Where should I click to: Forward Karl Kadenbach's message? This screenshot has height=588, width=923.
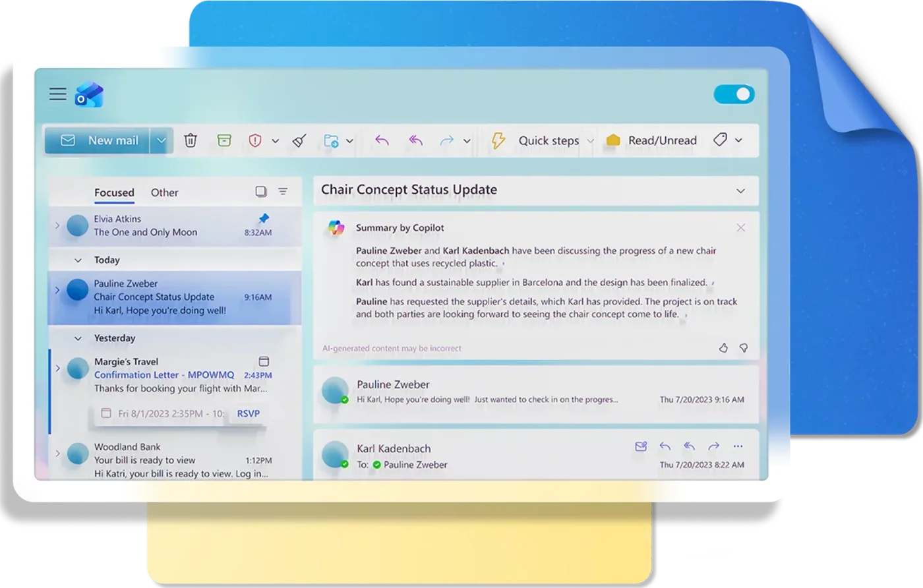point(713,446)
